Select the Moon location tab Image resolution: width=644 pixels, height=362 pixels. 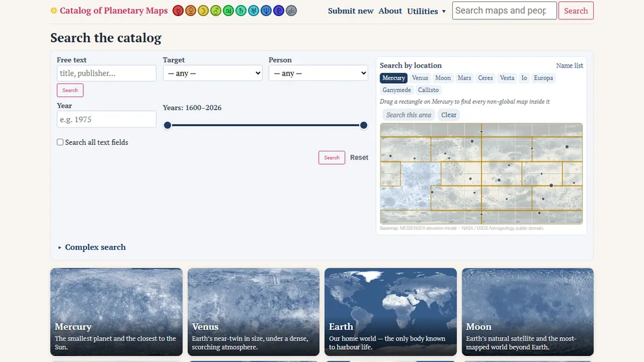click(x=443, y=78)
